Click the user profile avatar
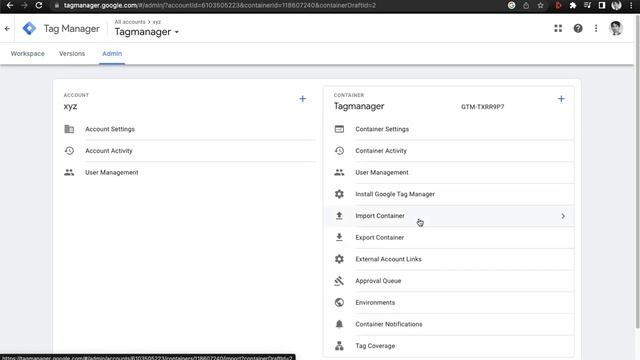The width and height of the screenshot is (640, 360). point(616,28)
